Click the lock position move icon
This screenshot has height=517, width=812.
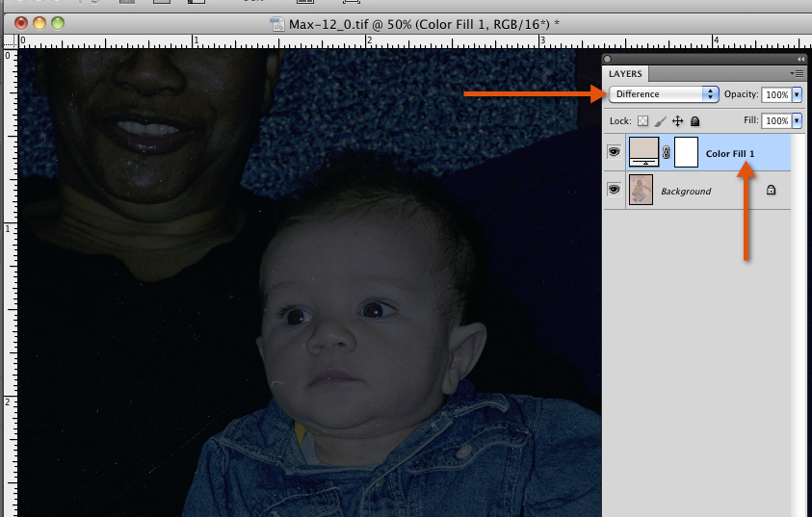(x=677, y=121)
